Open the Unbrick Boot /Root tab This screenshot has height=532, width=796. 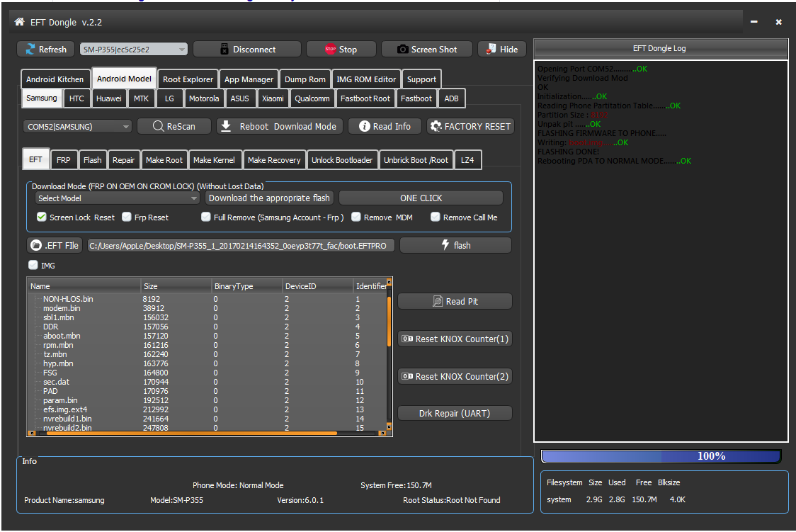tap(416, 160)
